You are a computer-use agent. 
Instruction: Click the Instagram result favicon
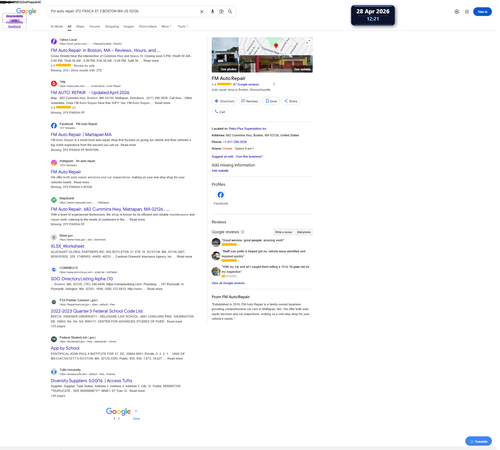54,163
